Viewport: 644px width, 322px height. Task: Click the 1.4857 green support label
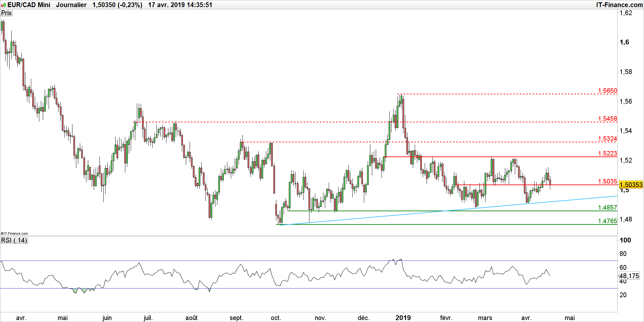tap(607, 207)
